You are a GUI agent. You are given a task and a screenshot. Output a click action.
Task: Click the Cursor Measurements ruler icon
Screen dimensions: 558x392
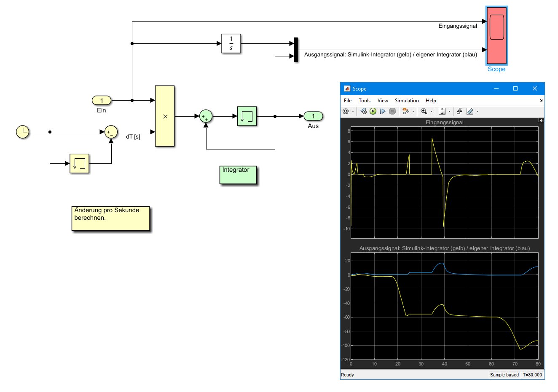[x=470, y=111]
